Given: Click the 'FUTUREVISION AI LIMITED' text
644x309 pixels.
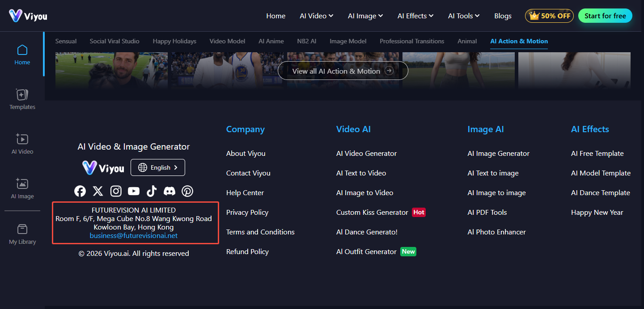Looking at the screenshot, I should point(134,210).
